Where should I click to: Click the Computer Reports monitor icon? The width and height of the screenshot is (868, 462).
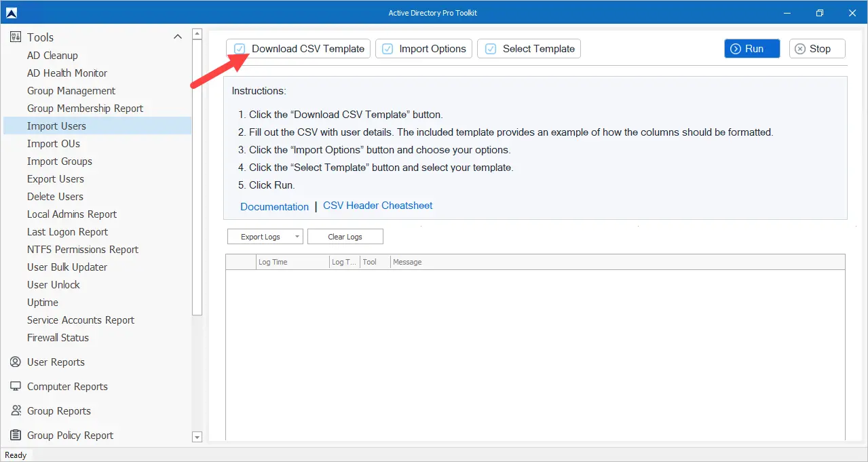16,387
